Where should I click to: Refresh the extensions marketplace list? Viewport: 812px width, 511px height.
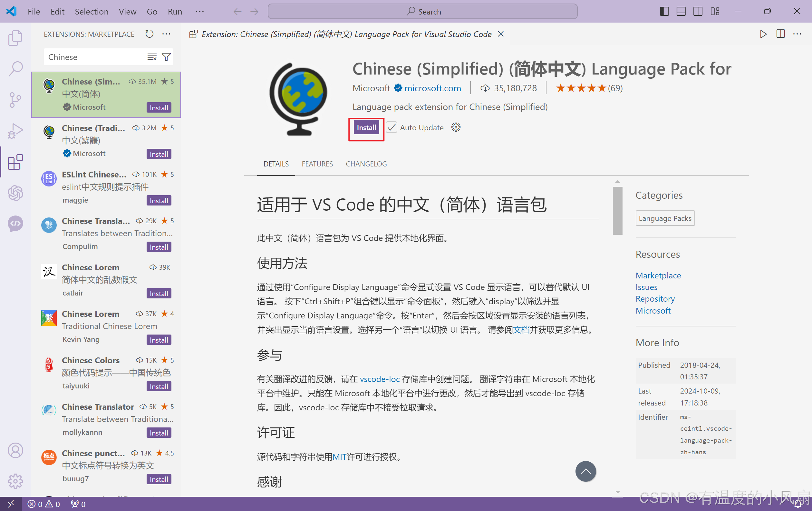(x=150, y=34)
